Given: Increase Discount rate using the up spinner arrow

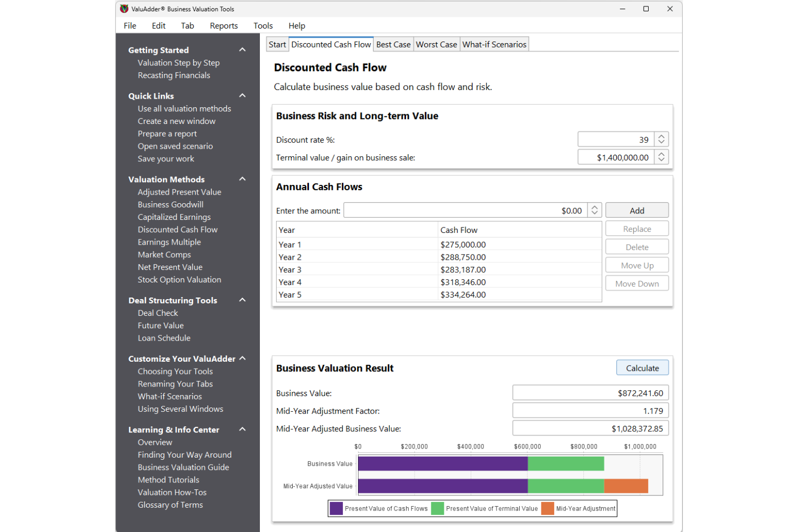Looking at the screenshot, I should 662,136.
